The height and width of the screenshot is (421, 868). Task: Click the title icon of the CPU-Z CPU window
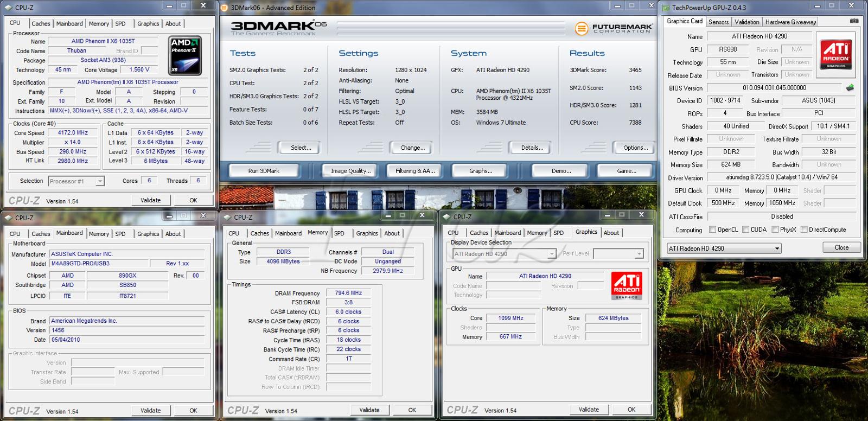point(9,8)
